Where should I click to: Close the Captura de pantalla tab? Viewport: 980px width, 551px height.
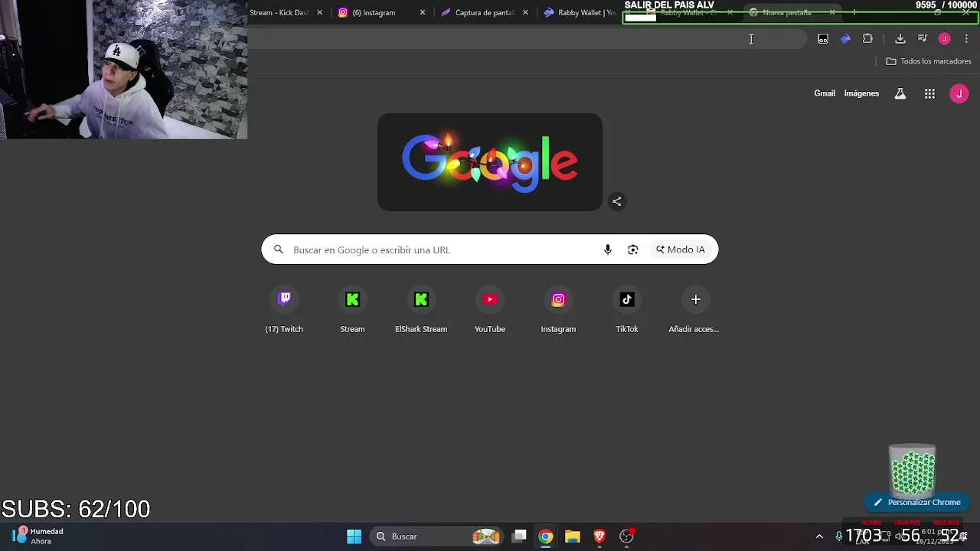pos(525,13)
